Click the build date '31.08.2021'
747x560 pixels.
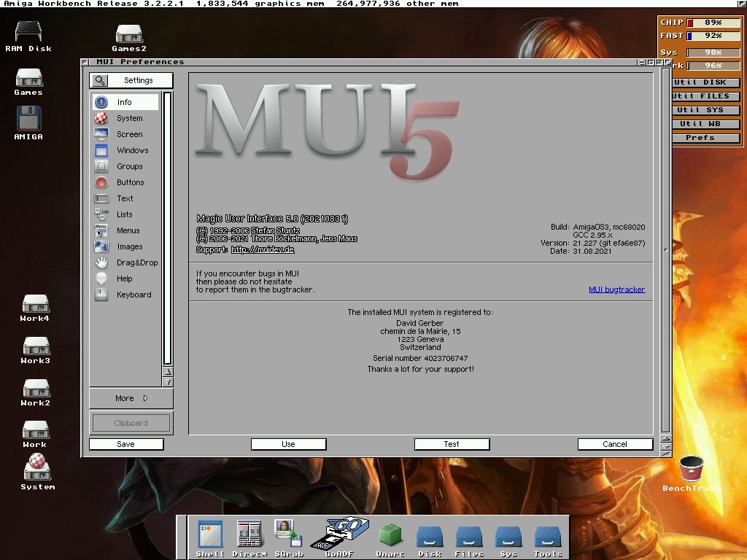[x=592, y=251]
